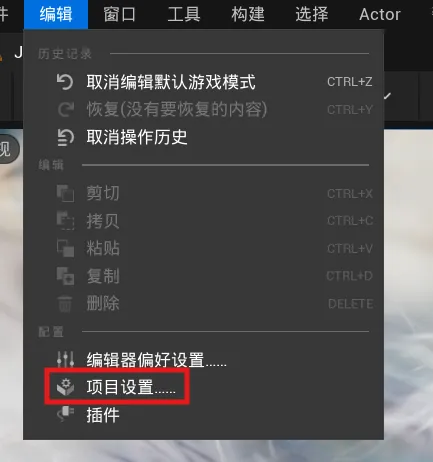
Task: Open the 工具 menu
Action: 184,14
